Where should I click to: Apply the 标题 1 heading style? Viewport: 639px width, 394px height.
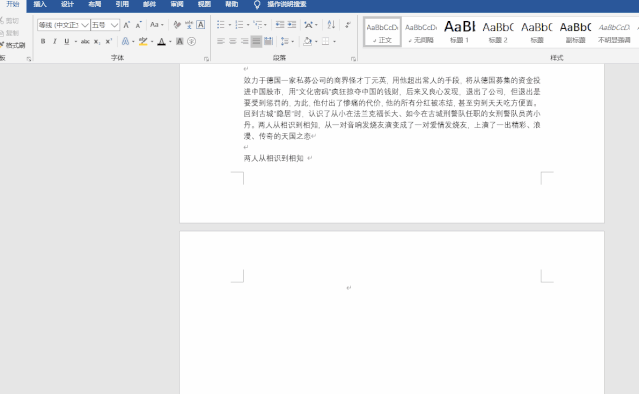coord(459,32)
